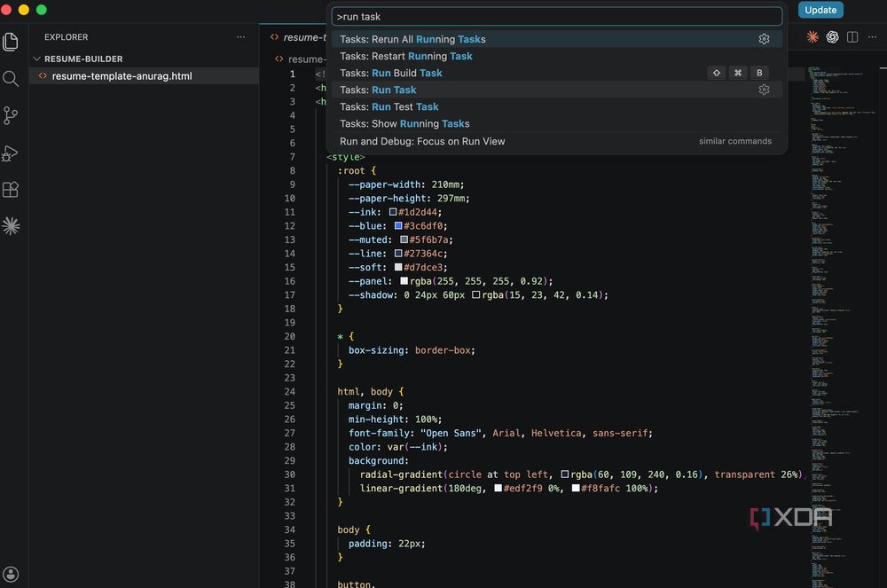Click the gear icon on Run Task row

pos(764,90)
